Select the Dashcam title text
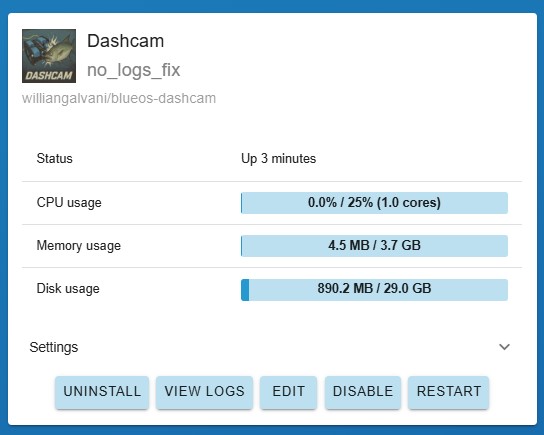This screenshot has height=435, width=544. [x=125, y=41]
